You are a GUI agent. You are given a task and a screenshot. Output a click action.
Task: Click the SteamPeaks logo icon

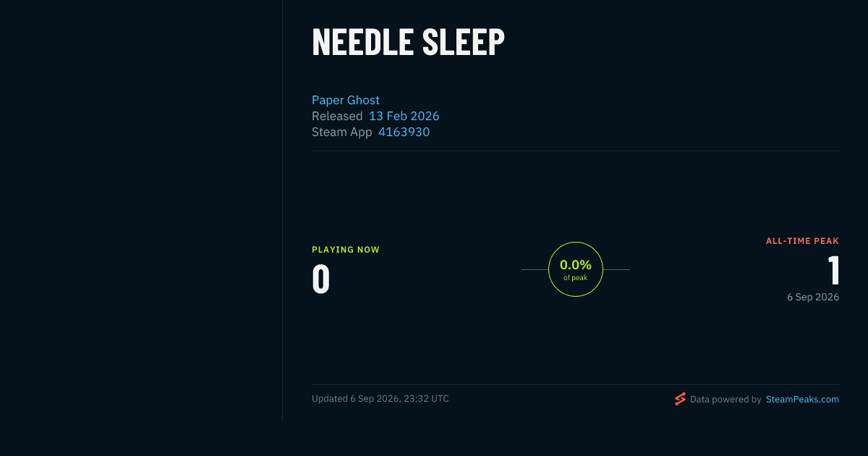click(680, 399)
